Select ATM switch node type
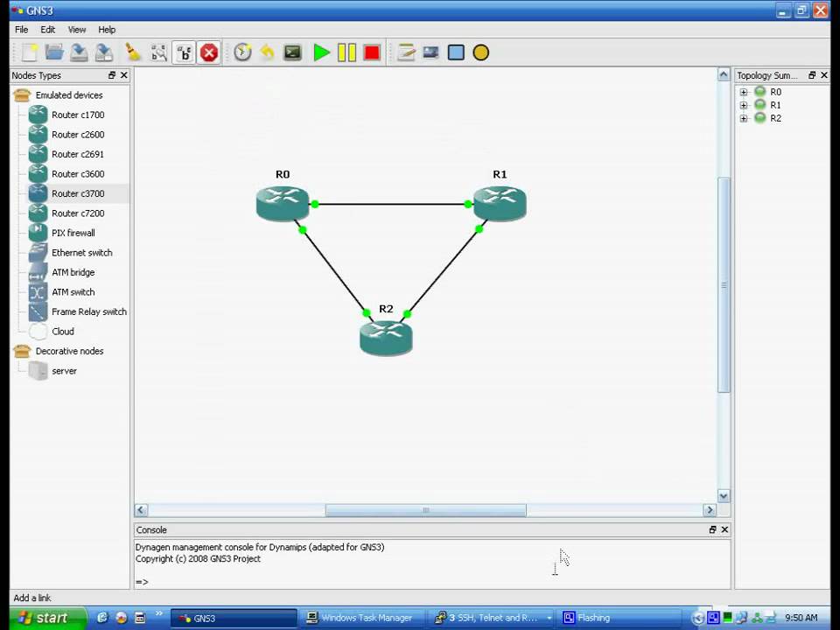Screen dimensions: 840x630 click(x=73, y=292)
